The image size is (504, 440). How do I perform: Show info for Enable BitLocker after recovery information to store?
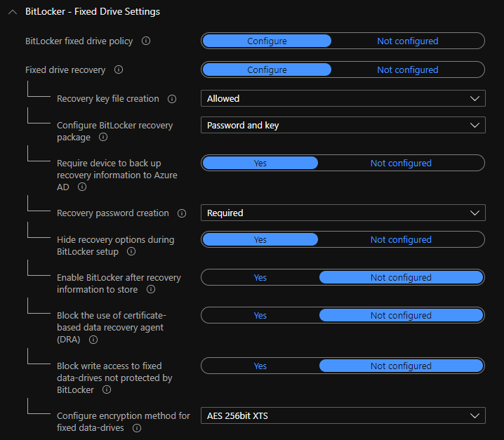pyautogui.click(x=151, y=289)
